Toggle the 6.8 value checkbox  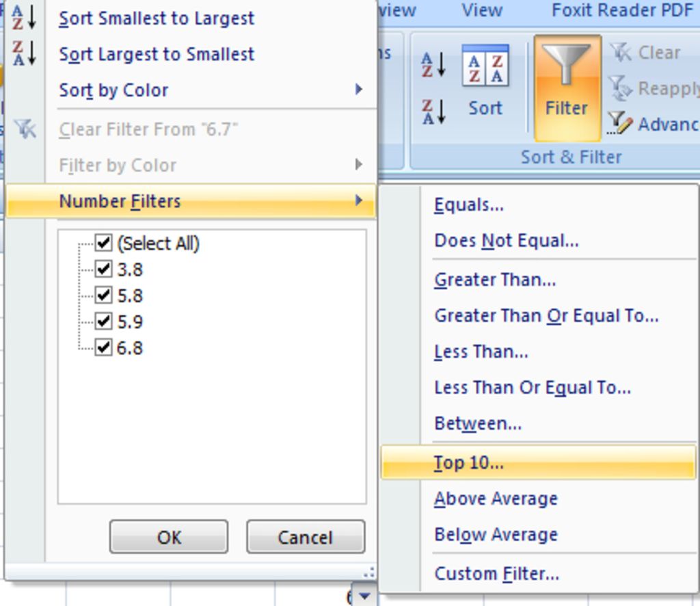coord(104,347)
